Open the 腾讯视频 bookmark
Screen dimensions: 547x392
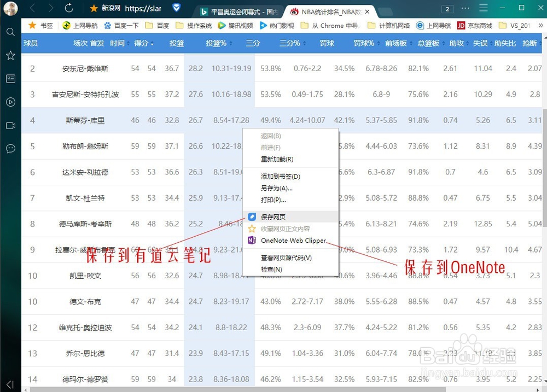point(235,26)
